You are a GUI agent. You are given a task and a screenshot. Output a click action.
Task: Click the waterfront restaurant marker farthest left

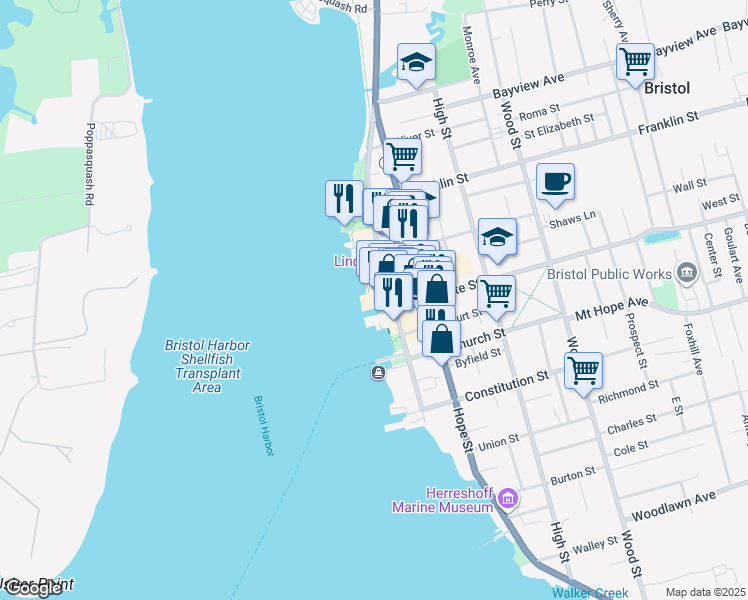[344, 197]
